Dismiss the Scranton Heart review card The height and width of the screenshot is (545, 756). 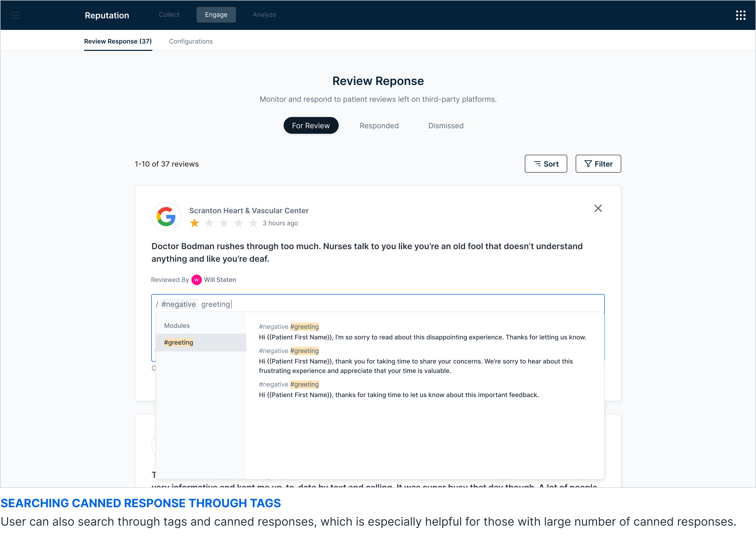(x=598, y=209)
